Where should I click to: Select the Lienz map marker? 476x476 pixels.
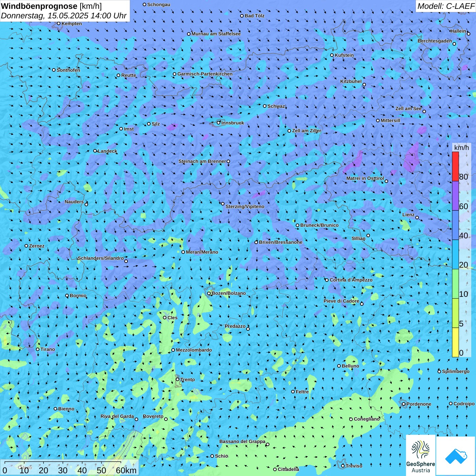(x=417, y=218)
